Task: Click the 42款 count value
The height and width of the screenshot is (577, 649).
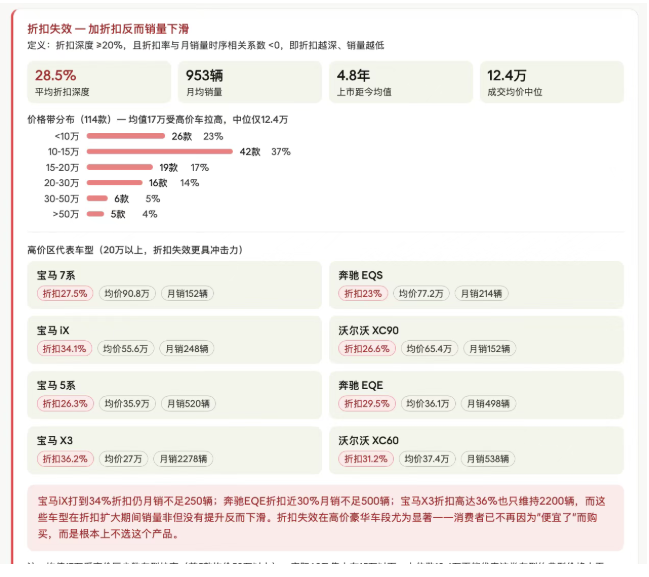Action: coord(250,151)
